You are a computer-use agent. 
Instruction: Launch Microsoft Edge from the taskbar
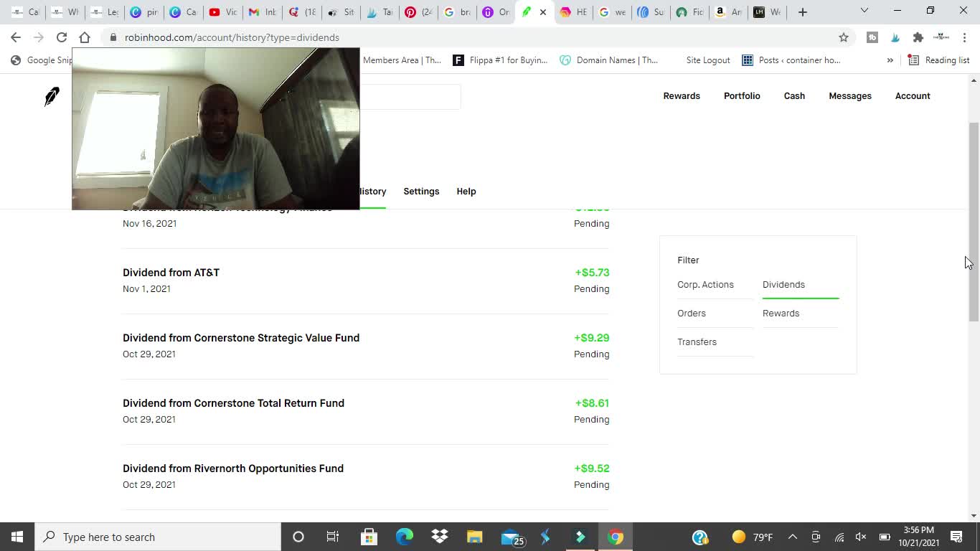pos(405,537)
